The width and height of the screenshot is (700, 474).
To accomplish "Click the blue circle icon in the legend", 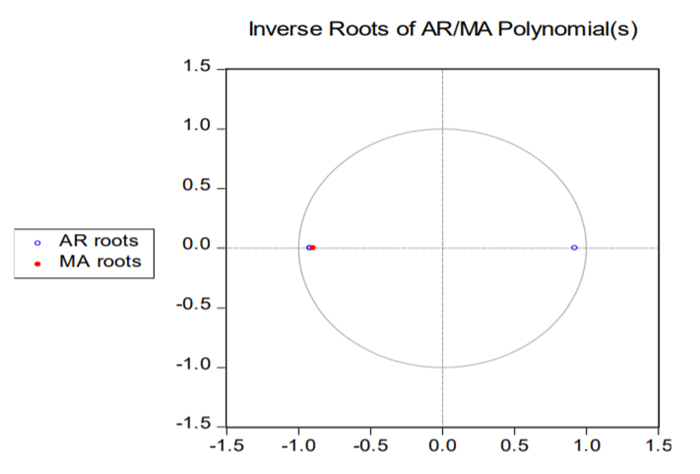I will point(37,241).
